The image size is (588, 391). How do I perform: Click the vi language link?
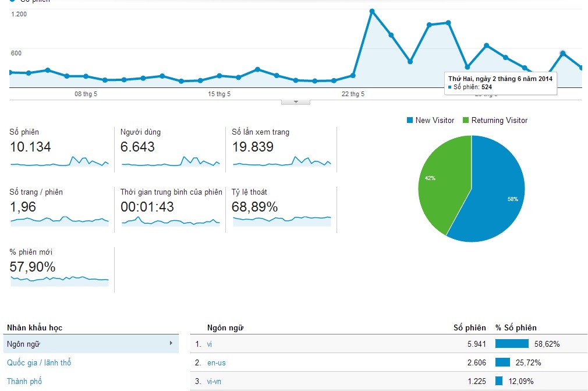coord(210,344)
